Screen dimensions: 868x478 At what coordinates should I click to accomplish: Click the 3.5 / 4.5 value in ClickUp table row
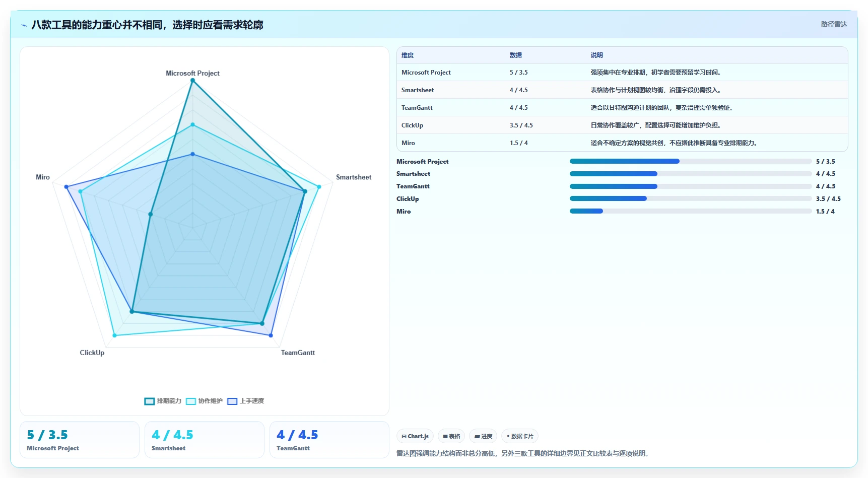pyautogui.click(x=521, y=125)
